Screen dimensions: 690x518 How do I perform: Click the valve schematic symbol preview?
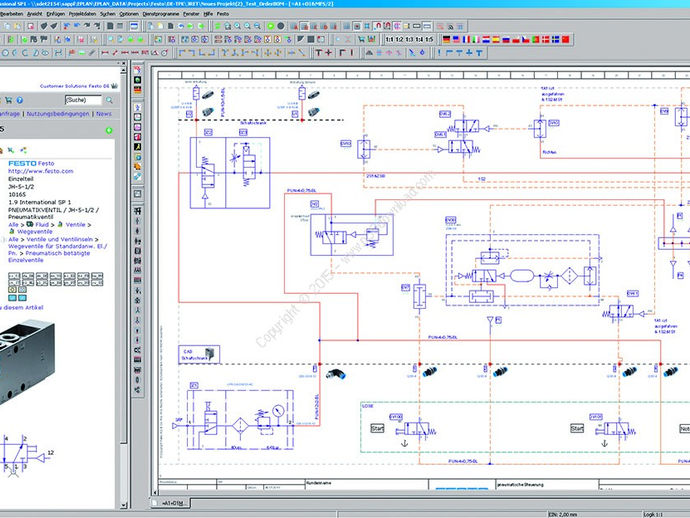26,456
